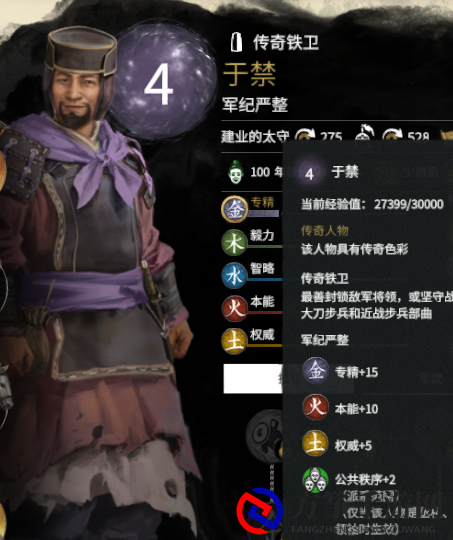Click the water 智略 attribute icon
Viewport: 453px width, 540px height.
pos(234,276)
